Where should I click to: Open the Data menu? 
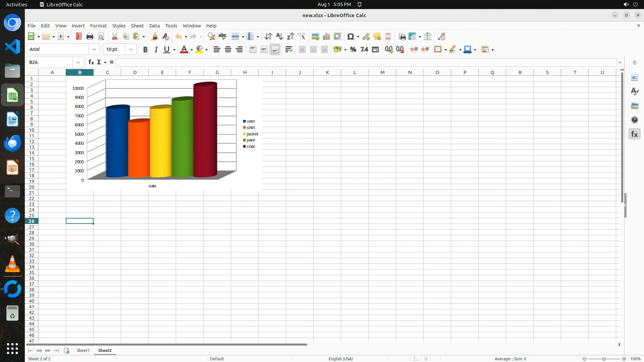click(x=154, y=26)
